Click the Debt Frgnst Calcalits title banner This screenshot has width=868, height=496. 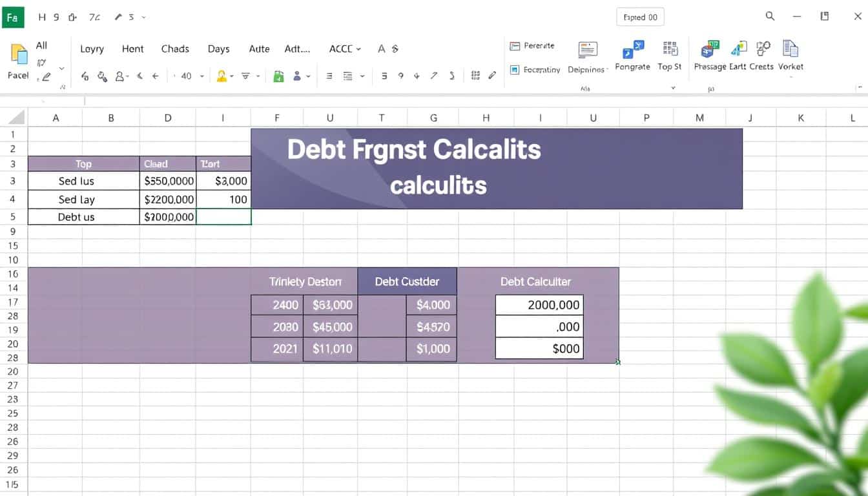click(496, 168)
